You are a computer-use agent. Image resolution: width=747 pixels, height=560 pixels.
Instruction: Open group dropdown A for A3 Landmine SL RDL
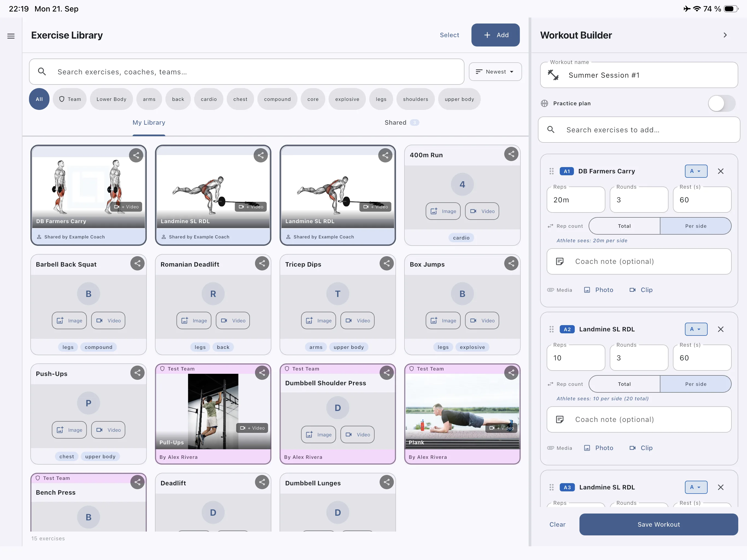point(696,487)
